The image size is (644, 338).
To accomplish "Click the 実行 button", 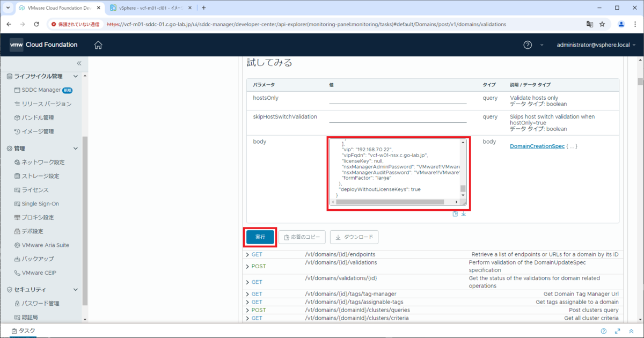I will [x=260, y=237].
